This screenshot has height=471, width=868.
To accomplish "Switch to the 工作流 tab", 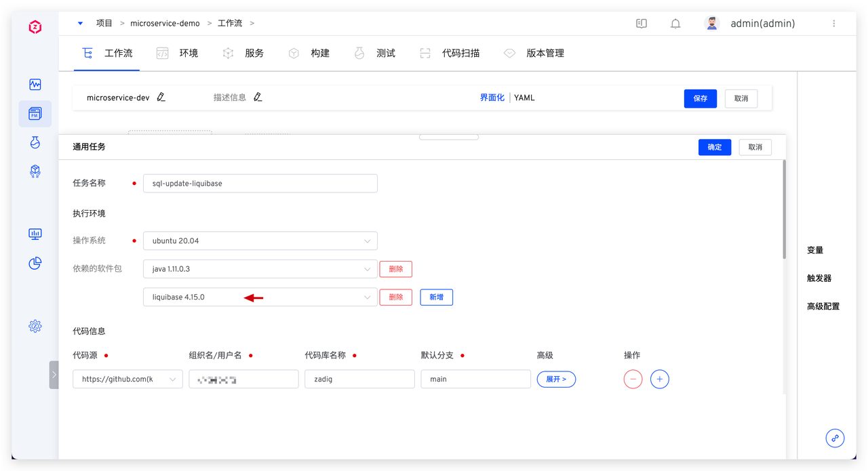I will (107, 53).
